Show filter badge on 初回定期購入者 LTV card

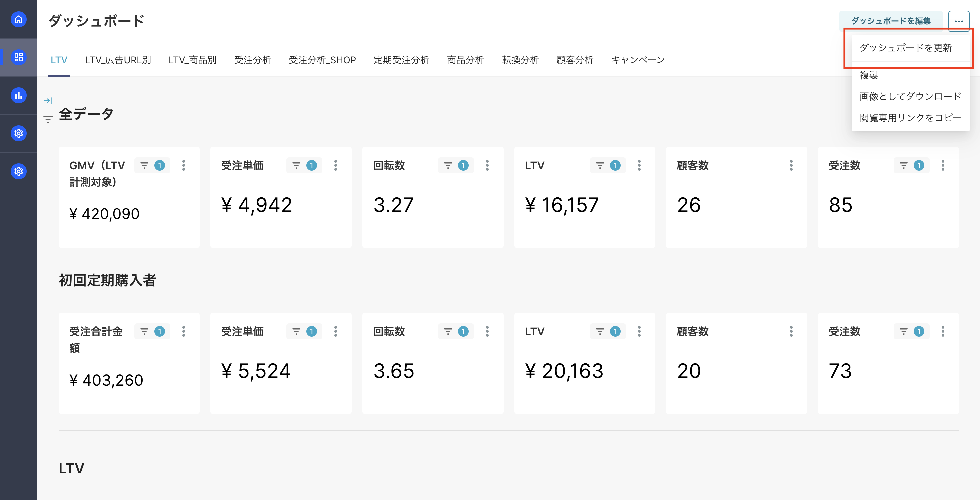tap(608, 332)
